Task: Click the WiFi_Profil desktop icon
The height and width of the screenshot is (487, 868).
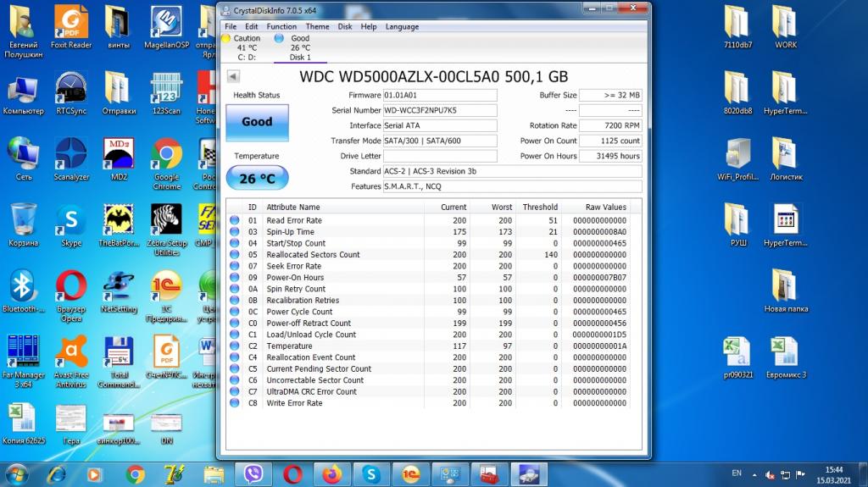Action: point(737,159)
